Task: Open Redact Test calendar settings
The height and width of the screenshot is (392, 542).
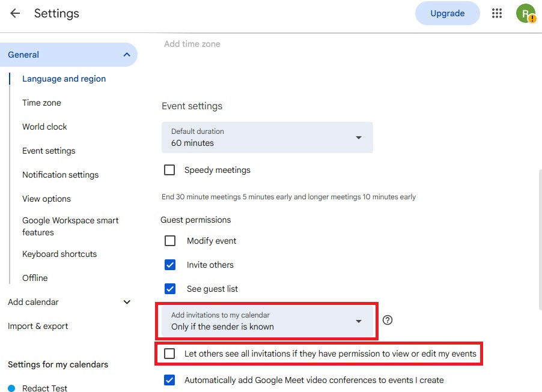Action: pyautogui.click(x=44, y=388)
